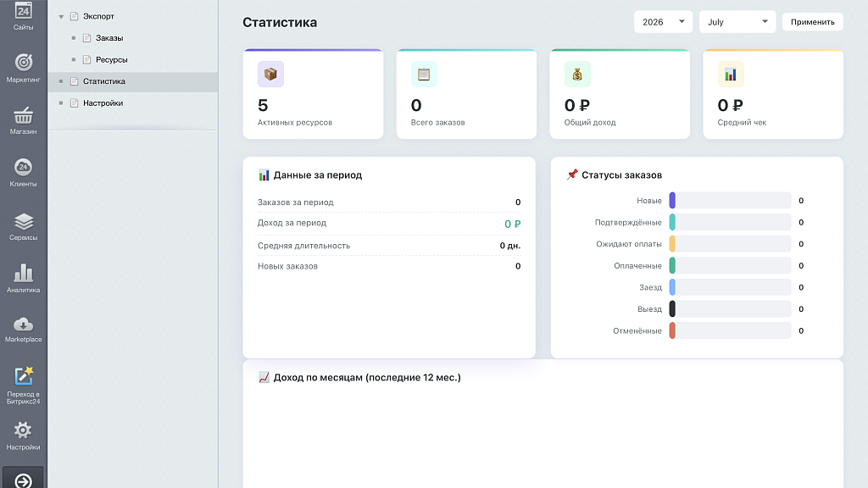Open the year 2026 dropdown
The image size is (868, 488).
[x=663, y=22]
